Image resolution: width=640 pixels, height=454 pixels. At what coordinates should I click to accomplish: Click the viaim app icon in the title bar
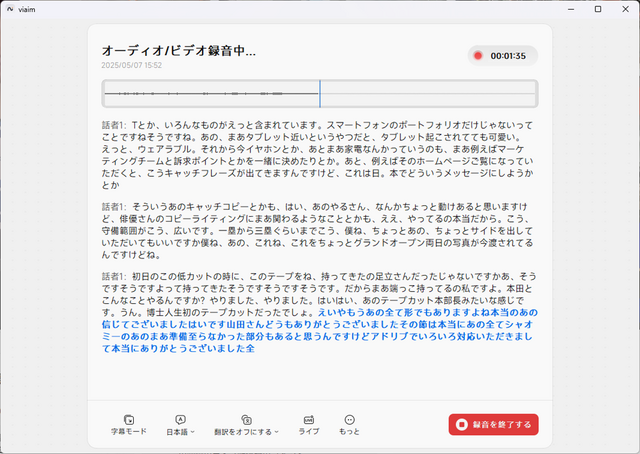10,9
